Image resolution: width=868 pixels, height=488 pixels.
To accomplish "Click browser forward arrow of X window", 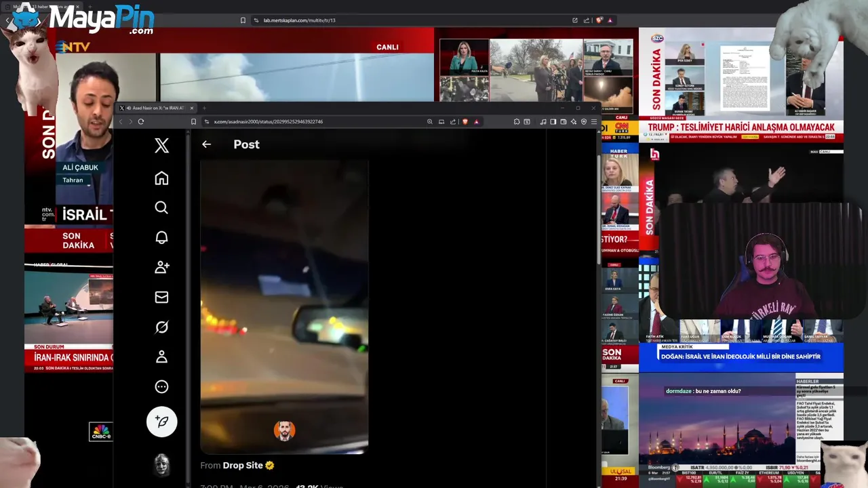I will pyautogui.click(x=130, y=121).
